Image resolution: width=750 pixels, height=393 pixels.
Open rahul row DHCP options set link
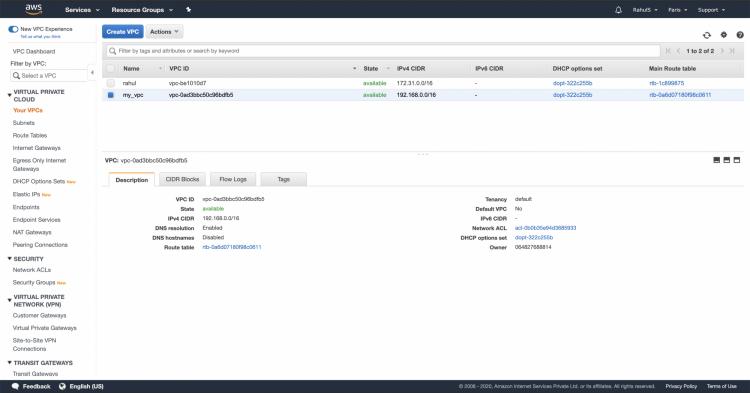point(572,83)
